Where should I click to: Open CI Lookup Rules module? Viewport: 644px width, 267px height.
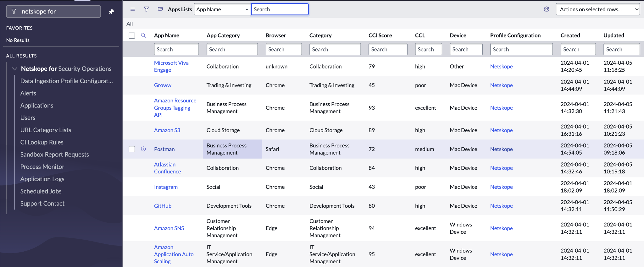point(42,142)
